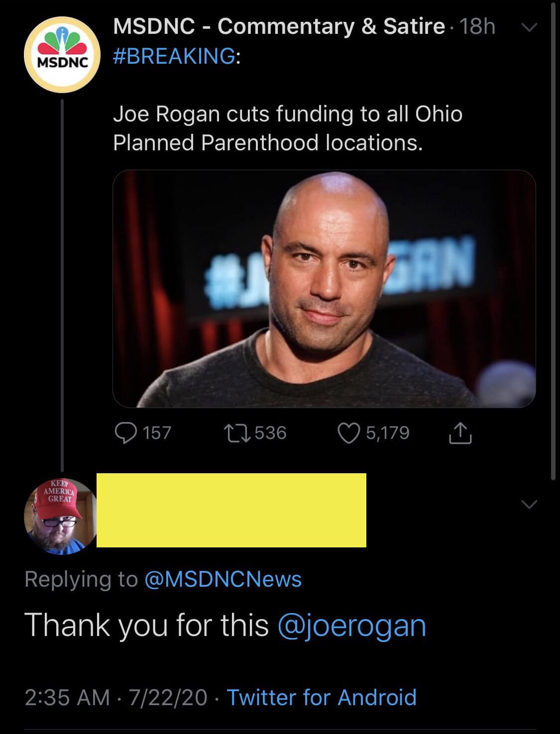Click the yellow redacted username block
Viewport: 560px width, 734px height.
pyautogui.click(x=231, y=510)
